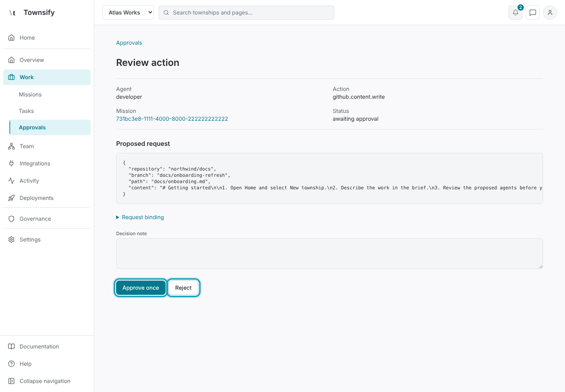Click the notification badge showing 2
The height and width of the screenshot is (392, 565).
521,7
